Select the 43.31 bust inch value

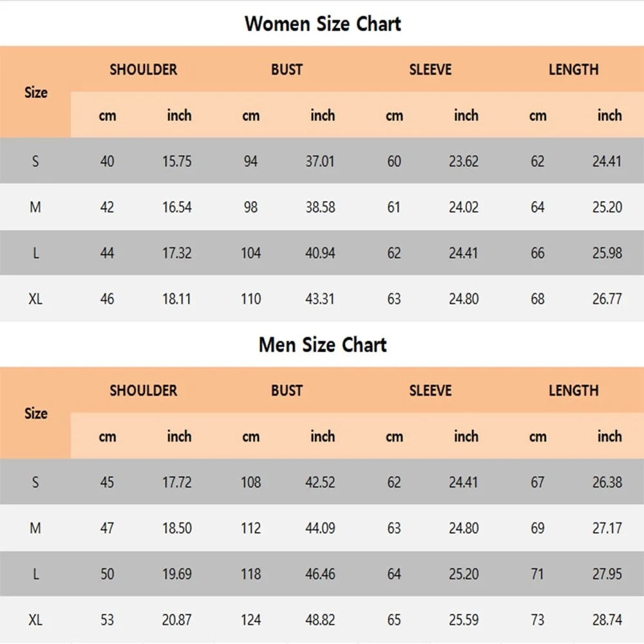point(320,299)
